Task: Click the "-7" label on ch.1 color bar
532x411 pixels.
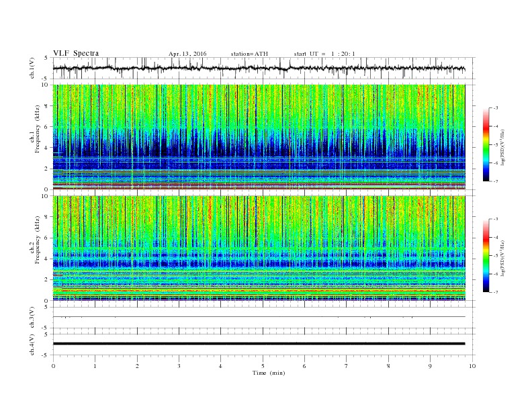Action: click(496, 181)
